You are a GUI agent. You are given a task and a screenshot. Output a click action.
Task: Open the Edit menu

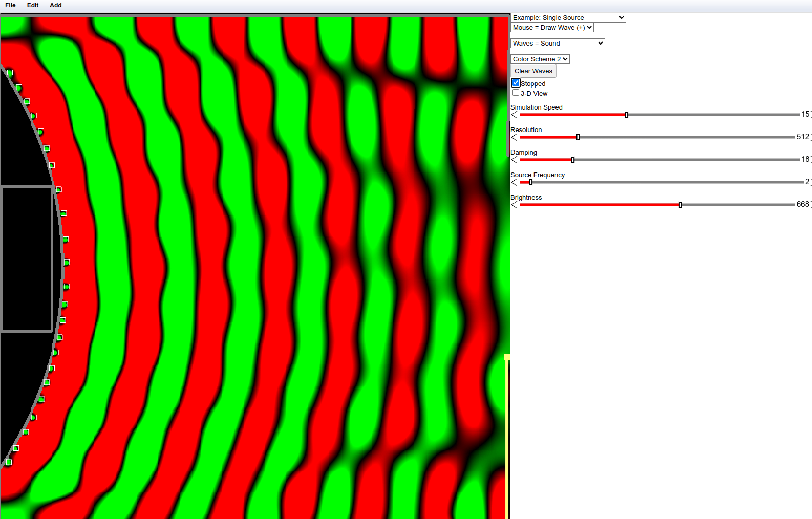point(33,5)
